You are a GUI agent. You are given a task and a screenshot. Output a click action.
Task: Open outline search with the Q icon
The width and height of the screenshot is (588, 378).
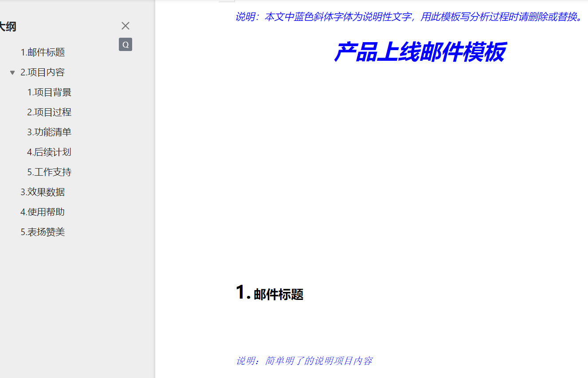click(x=125, y=44)
